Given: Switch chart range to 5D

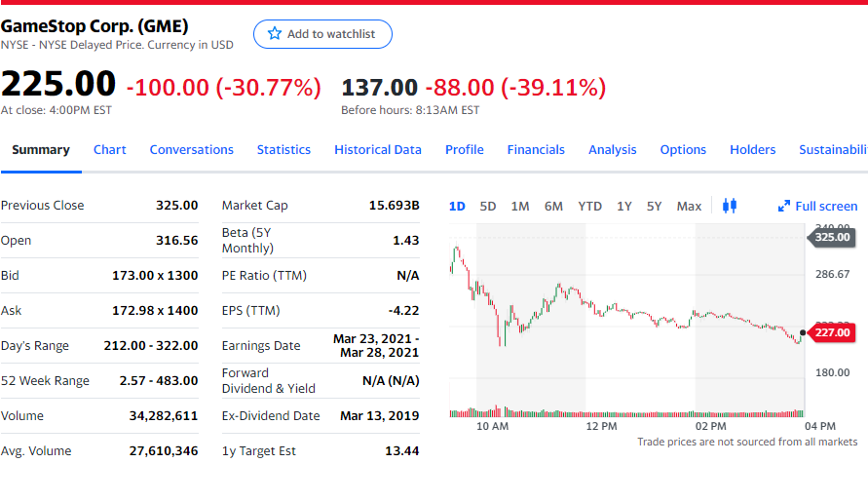Looking at the screenshot, I should (x=488, y=206).
